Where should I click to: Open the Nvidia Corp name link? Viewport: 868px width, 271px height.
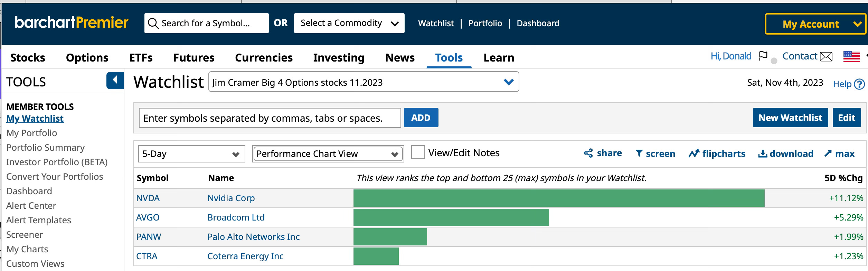(231, 198)
